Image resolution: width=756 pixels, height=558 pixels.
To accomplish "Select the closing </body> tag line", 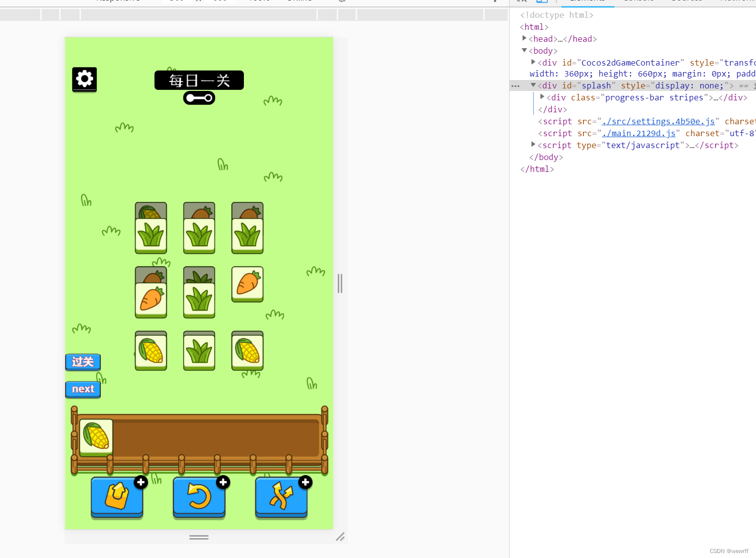I will (546, 157).
